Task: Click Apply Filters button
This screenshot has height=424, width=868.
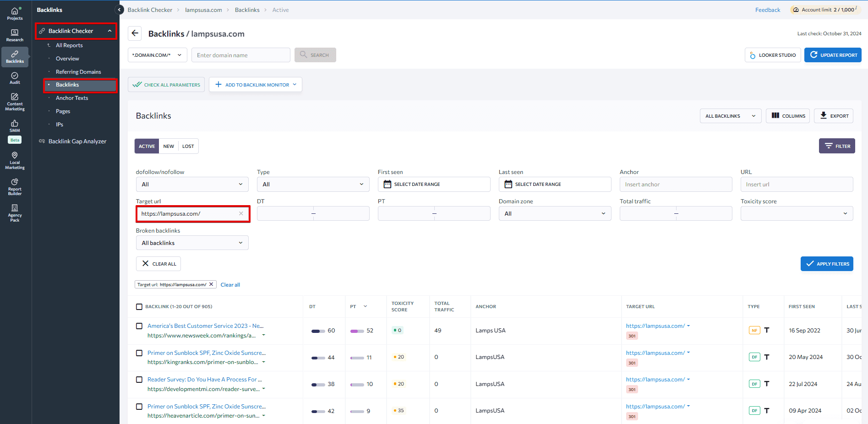Action: (827, 264)
